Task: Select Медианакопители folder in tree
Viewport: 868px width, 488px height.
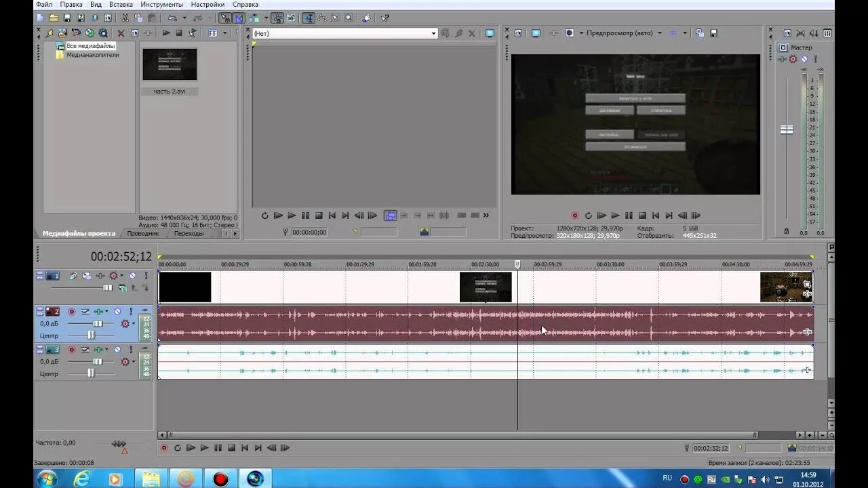Action: point(92,55)
